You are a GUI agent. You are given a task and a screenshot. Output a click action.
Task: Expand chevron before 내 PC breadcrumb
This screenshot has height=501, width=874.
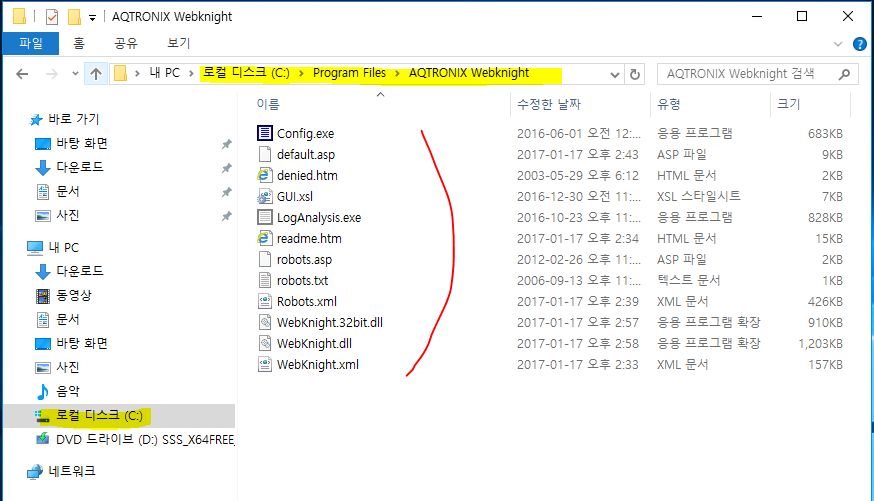click(x=137, y=74)
